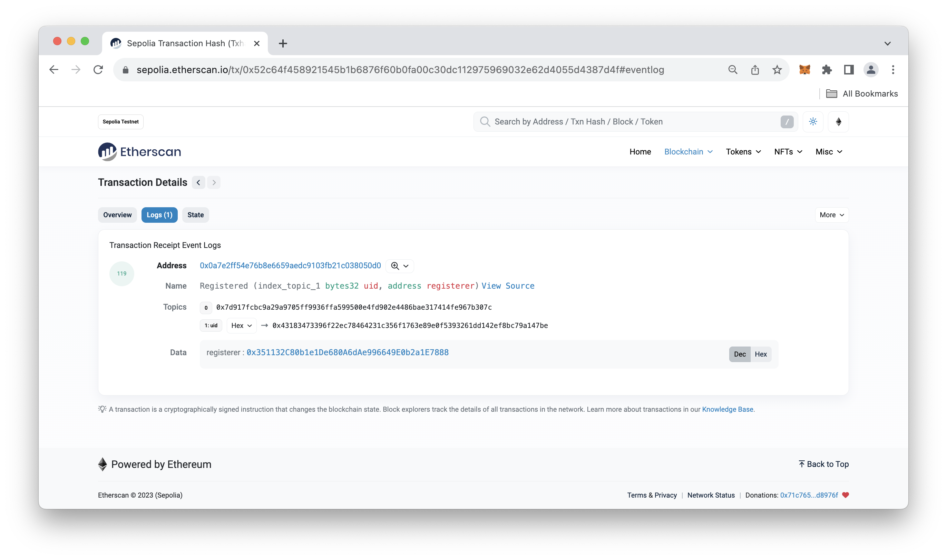
Task: Click the 1: uid topic badge
Action: pos(211,325)
